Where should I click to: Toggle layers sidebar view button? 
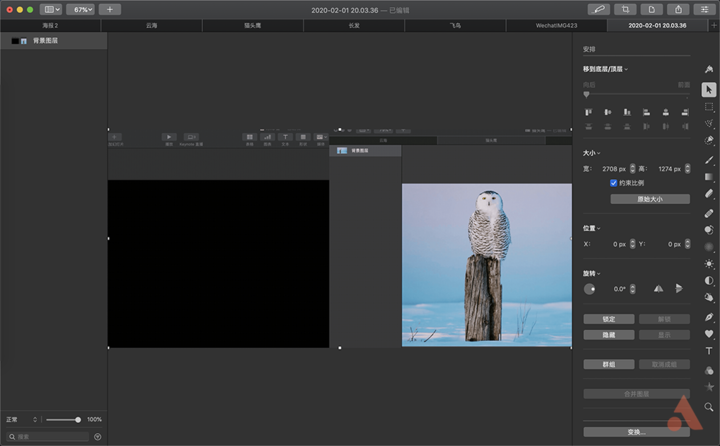click(51, 9)
